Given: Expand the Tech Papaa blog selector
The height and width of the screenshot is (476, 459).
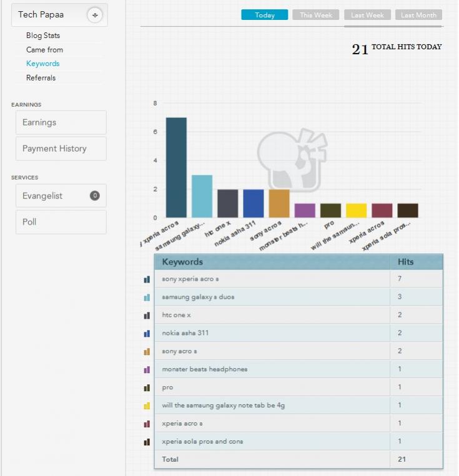Looking at the screenshot, I should [95, 15].
